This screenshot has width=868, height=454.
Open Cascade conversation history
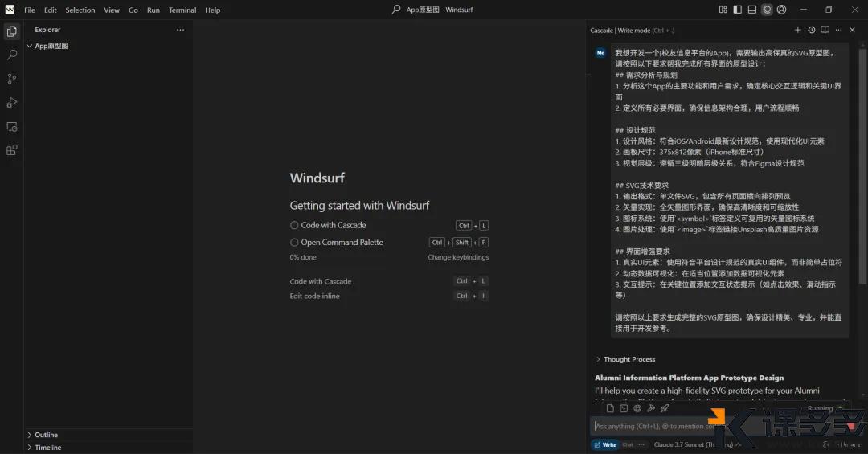click(812, 30)
